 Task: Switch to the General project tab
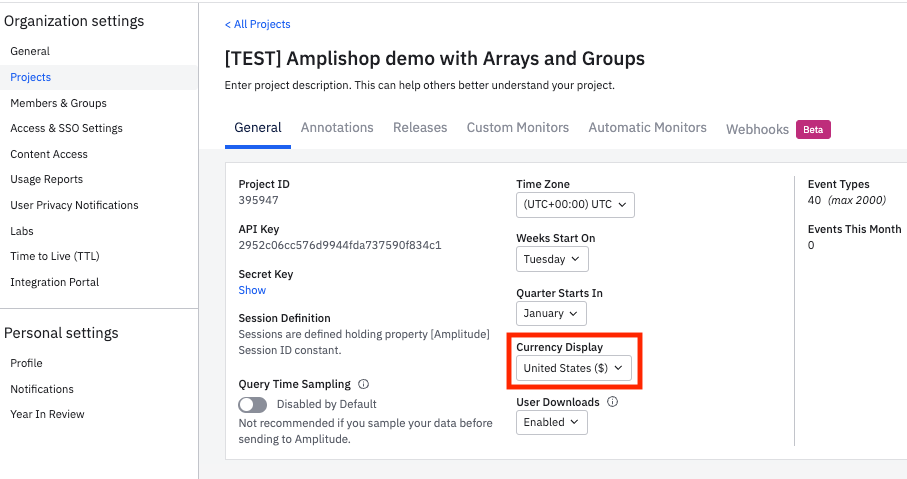pos(258,128)
